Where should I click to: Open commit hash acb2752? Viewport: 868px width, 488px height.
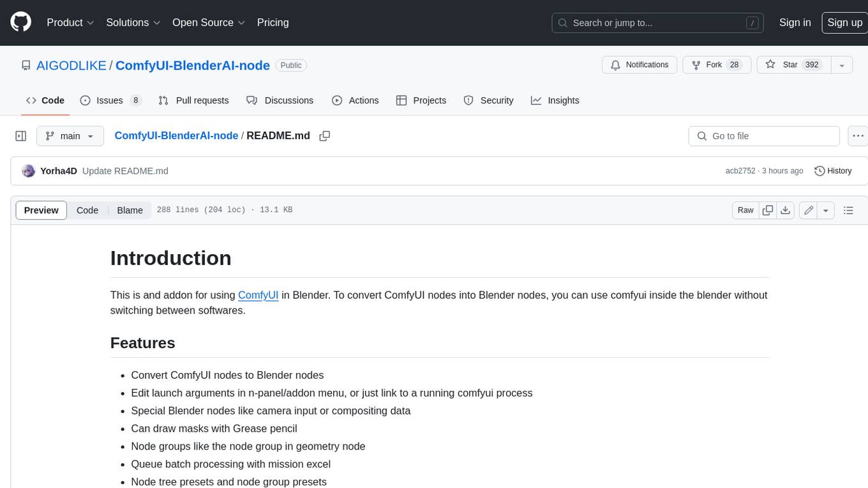click(740, 171)
